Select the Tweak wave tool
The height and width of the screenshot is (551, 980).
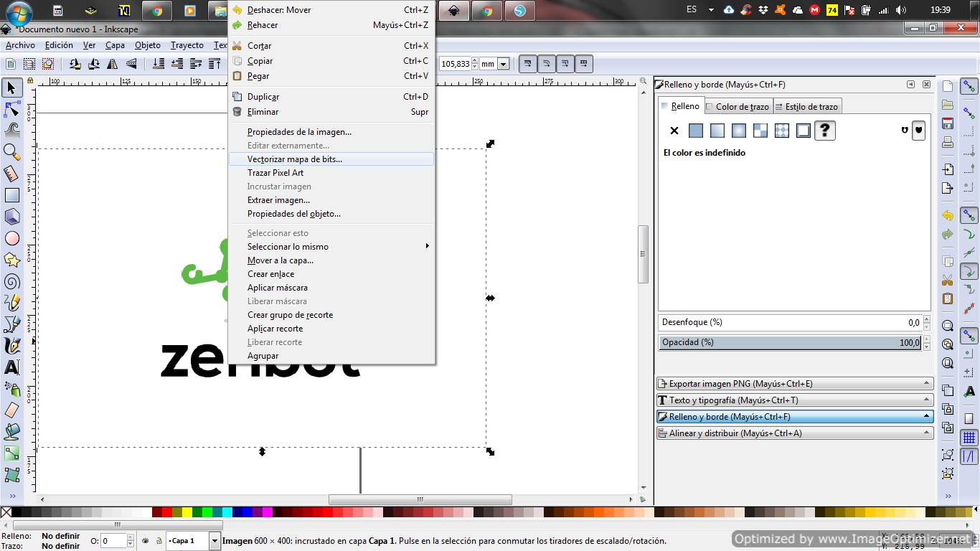[x=11, y=131]
